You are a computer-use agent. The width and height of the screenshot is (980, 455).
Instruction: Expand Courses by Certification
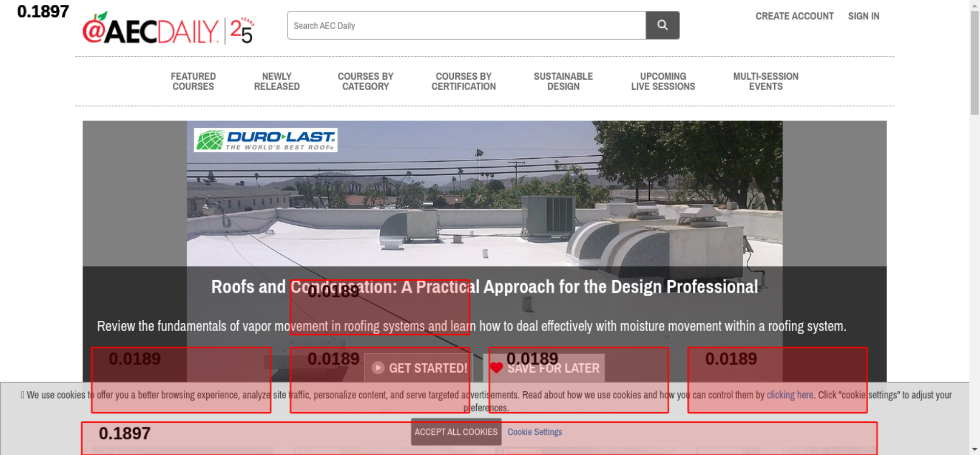click(464, 81)
